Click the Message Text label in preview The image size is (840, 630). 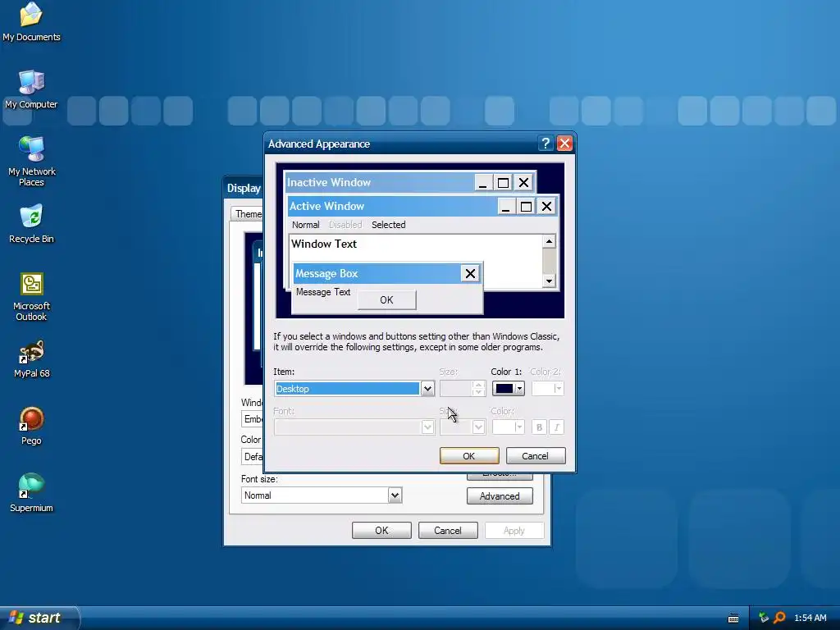tap(323, 292)
